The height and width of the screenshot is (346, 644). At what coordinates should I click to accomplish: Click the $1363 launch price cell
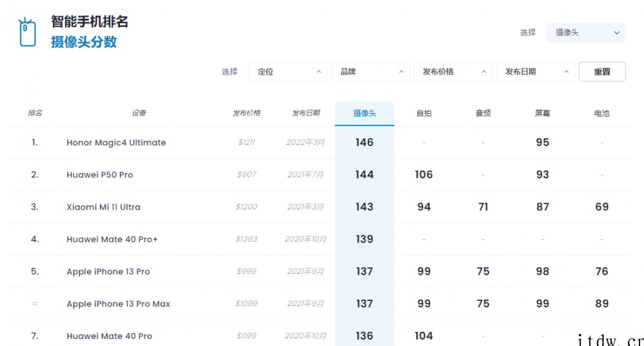247,239
